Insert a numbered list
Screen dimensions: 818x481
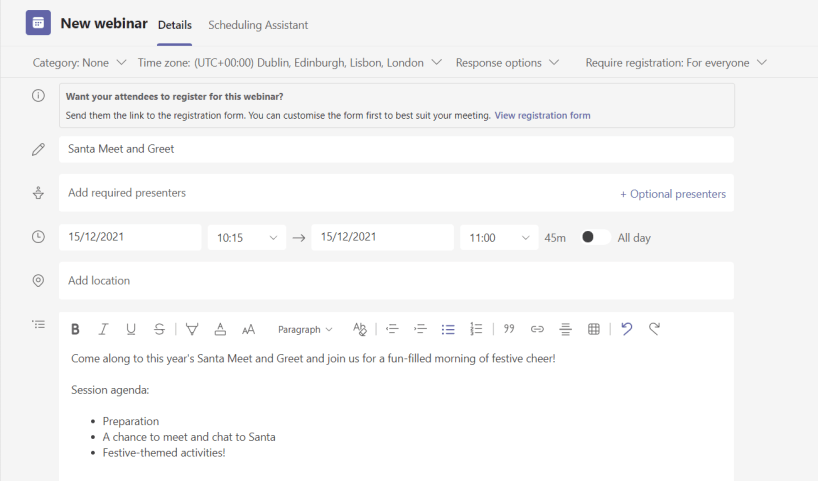(476, 329)
